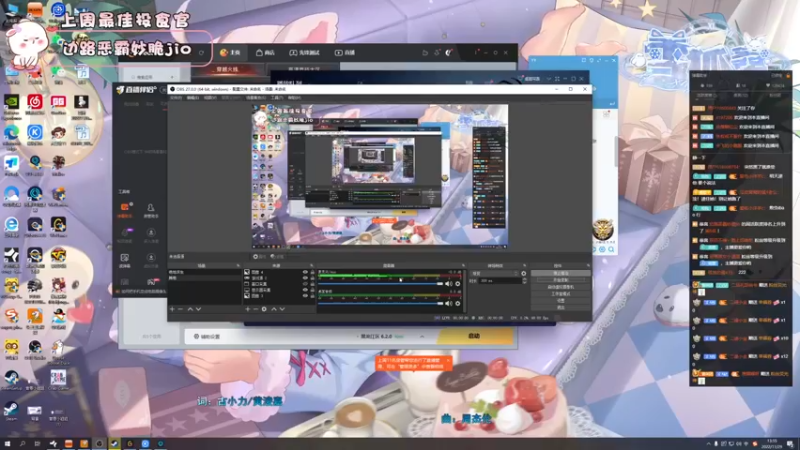The height and width of the screenshot is (450, 800).
Task: Set volume slider of first mixer track
Action: pyautogui.click(x=380, y=284)
